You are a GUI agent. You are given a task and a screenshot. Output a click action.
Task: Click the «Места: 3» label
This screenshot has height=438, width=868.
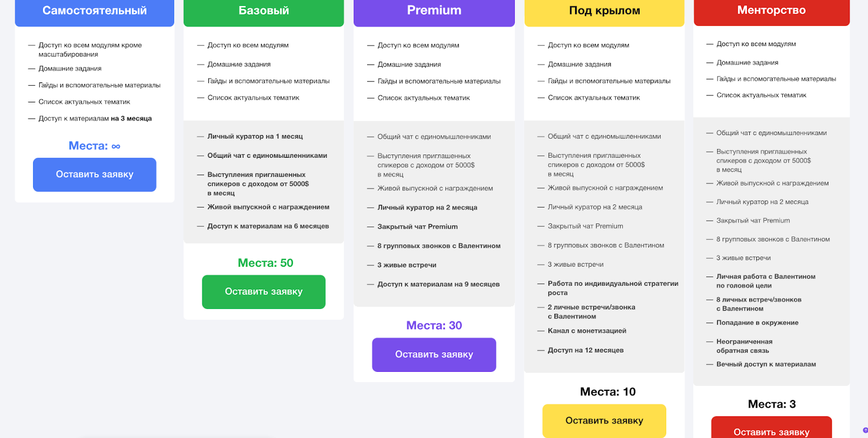771,404
